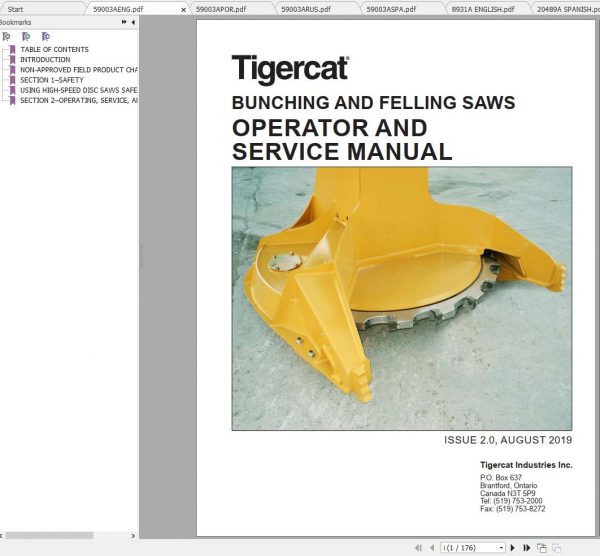The image size is (600, 556).
Task: Click the 'Brantford, Ontario' address line
Action: (508, 485)
